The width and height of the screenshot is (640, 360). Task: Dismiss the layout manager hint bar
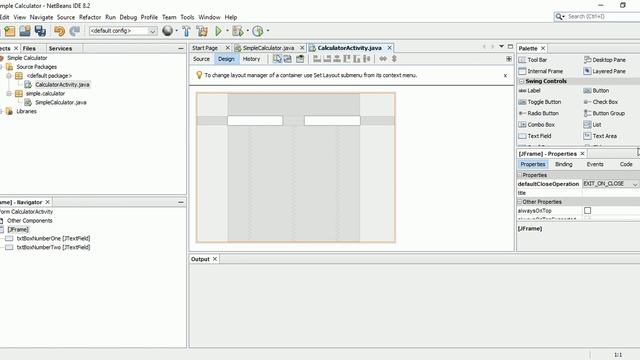[x=505, y=76]
